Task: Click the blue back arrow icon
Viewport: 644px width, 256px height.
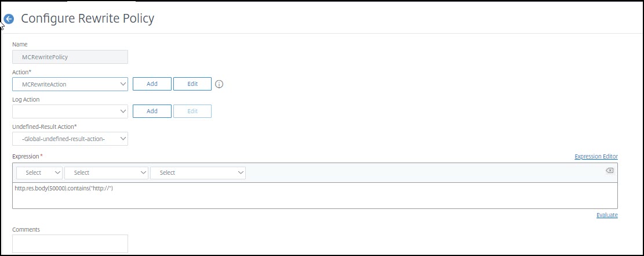Action: pos(9,19)
